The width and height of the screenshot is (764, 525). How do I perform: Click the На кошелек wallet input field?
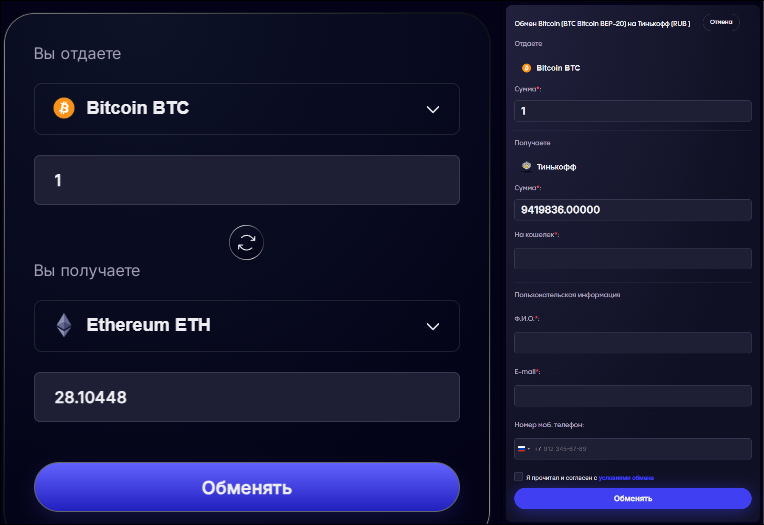[632, 258]
